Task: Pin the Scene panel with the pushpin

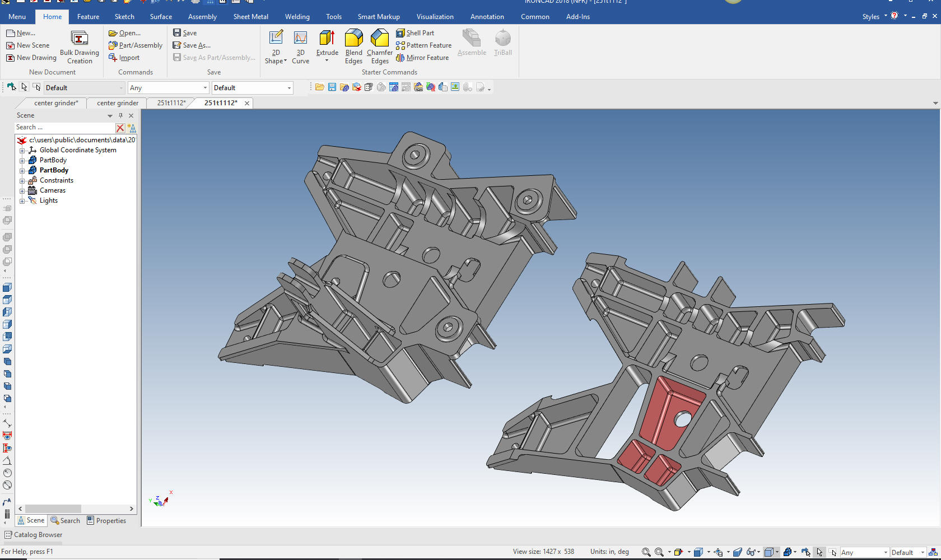Action: [120, 115]
